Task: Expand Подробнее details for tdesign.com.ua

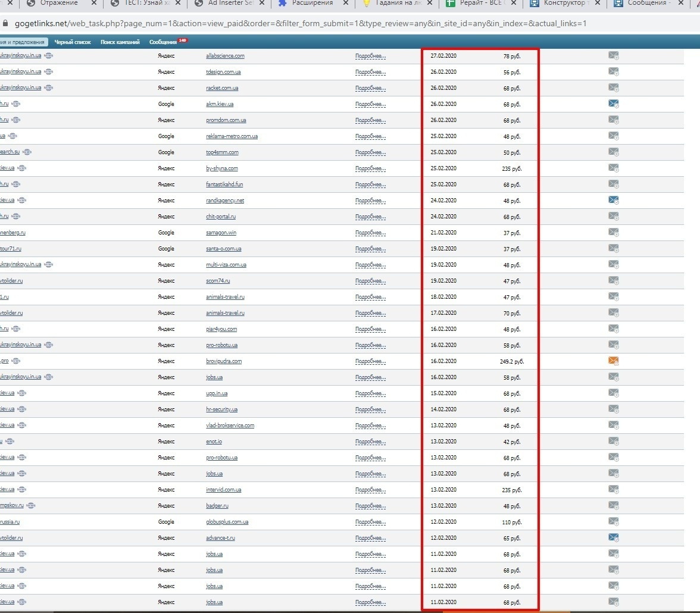Action: [x=370, y=72]
